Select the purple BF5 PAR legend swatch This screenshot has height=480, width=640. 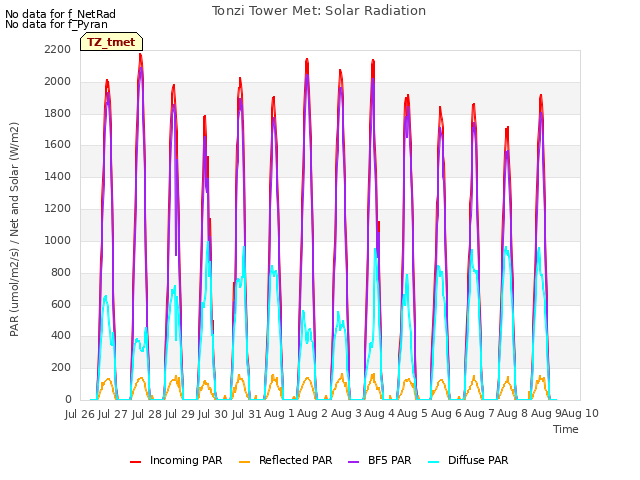[x=353, y=462]
